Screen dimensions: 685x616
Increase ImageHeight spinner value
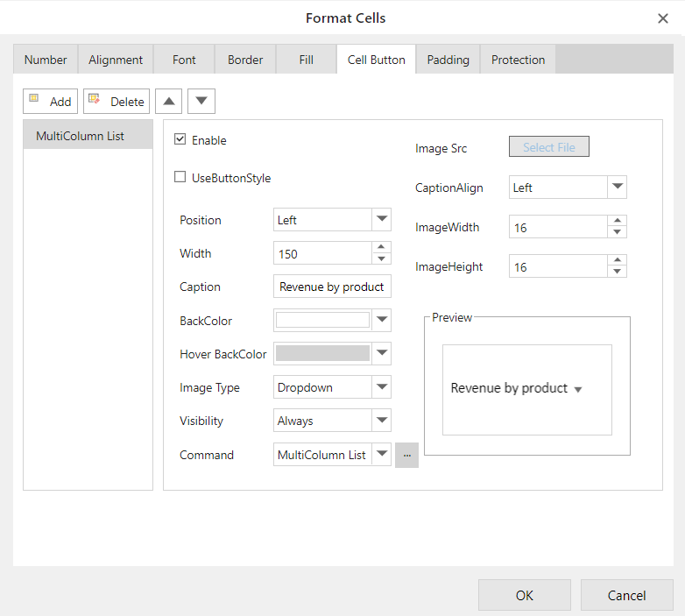618,261
